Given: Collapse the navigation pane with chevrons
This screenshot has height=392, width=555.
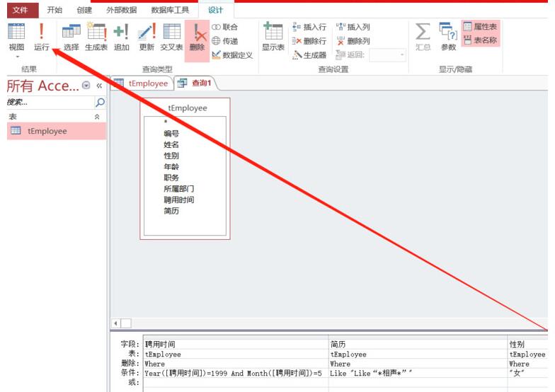Looking at the screenshot, I should (99, 86).
